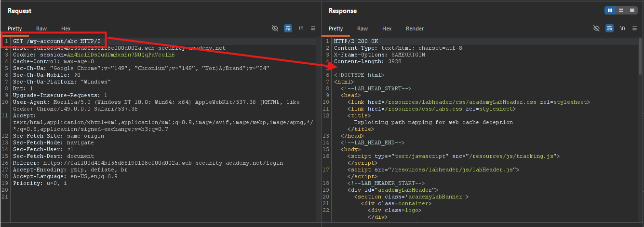Image resolution: width=644 pixels, height=227 pixels.
Task: Click the 'Accept-Language: en-US,en;q=0.9' line
Action: 65,177
